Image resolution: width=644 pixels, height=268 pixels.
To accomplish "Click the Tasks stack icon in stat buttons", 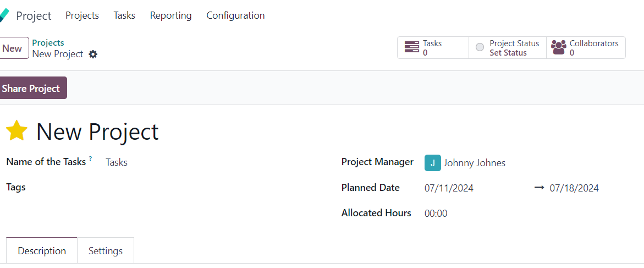I will pos(411,48).
